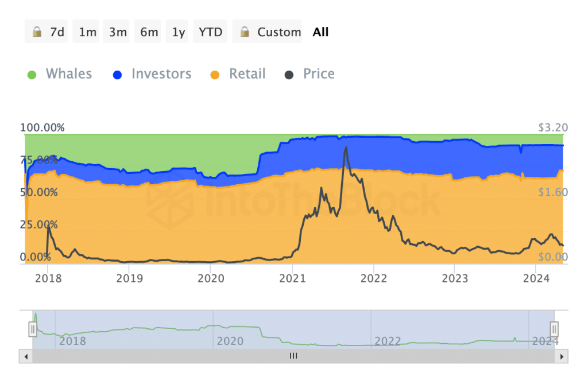Switch chart range to 3m
Viewport: 588px width, 392px height.
click(x=116, y=32)
